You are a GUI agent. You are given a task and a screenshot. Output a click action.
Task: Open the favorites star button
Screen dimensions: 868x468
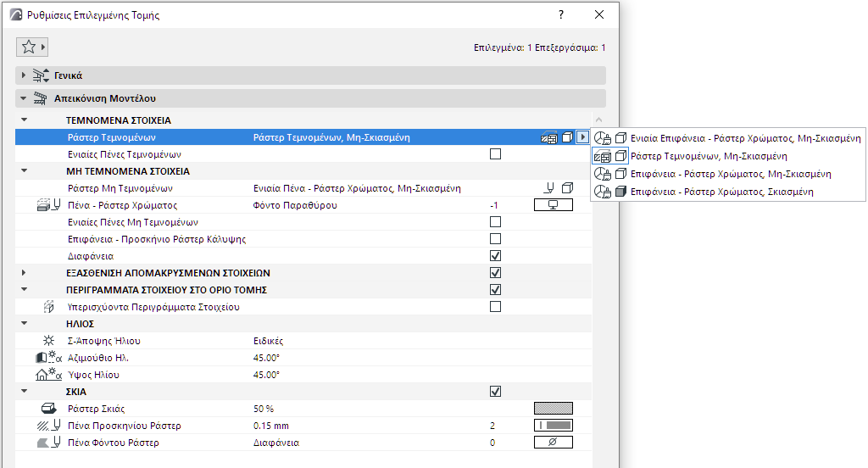(32, 47)
